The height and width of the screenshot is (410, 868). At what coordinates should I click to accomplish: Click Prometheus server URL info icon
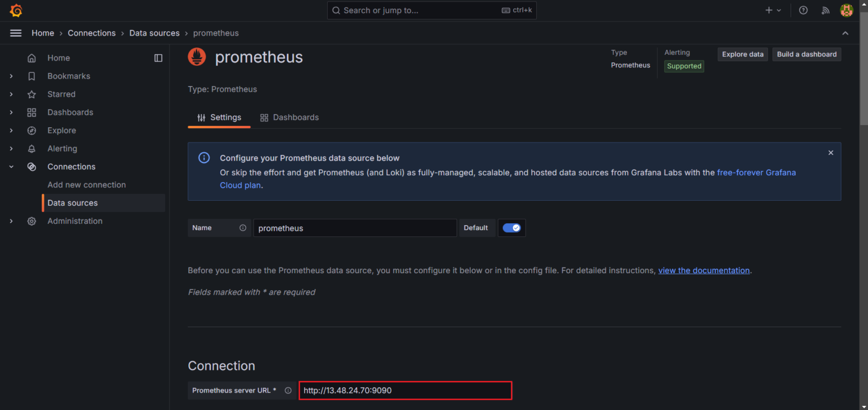(x=288, y=390)
